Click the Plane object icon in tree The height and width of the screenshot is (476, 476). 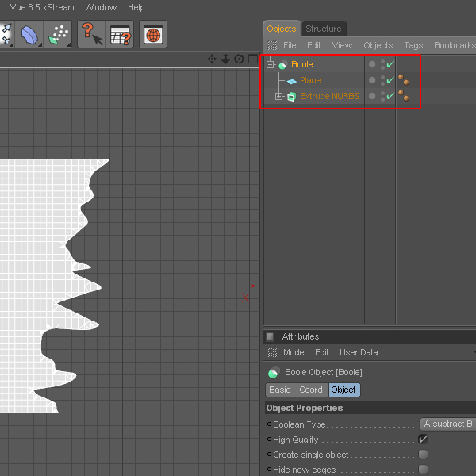point(291,81)
